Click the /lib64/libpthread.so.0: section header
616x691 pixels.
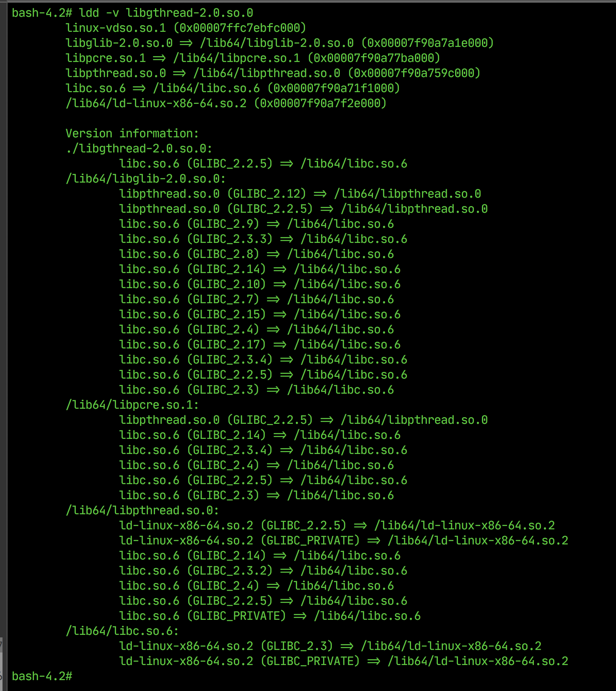(x=142, y=511)
